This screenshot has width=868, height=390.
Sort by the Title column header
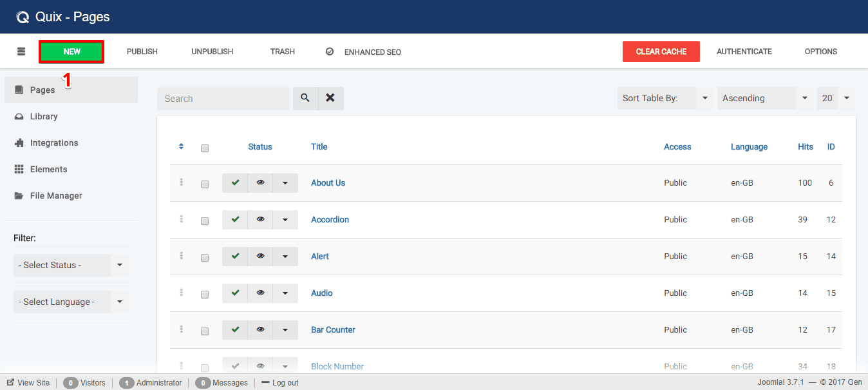[319, 147]
